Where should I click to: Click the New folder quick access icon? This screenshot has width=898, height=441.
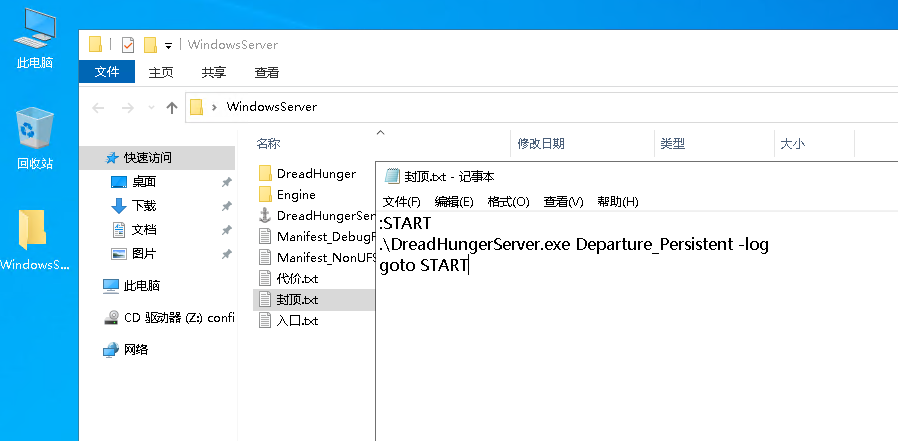point(150,45)
